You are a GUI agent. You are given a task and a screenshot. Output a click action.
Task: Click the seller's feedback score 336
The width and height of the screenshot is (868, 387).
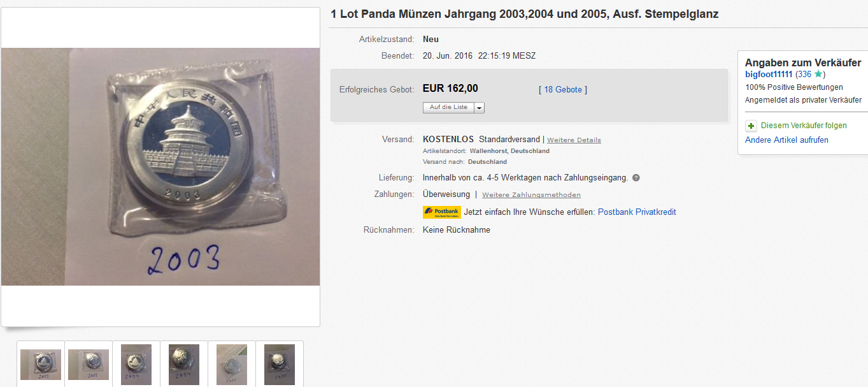pyautogui.click(x=804, y=75)
